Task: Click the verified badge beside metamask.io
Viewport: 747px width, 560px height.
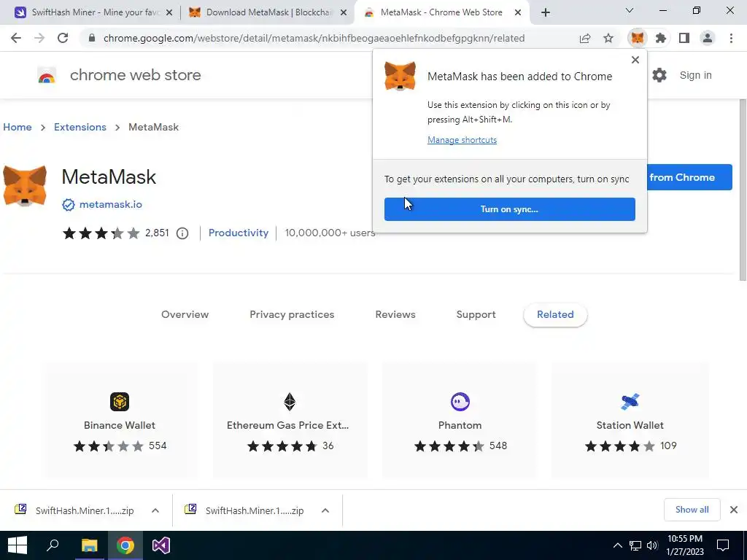Action: (x=69, y=205)
